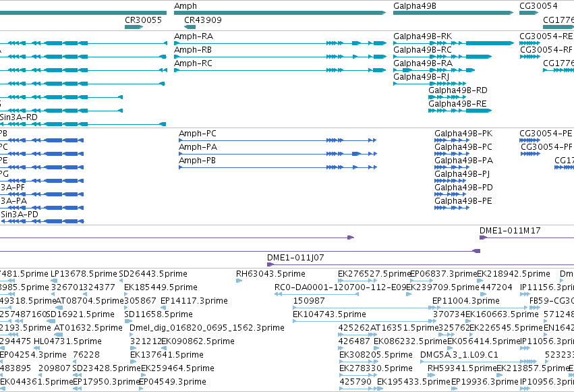574x392 pixels.
Task: Select the EK090862.5prime EST
Action: click(164, 348)
